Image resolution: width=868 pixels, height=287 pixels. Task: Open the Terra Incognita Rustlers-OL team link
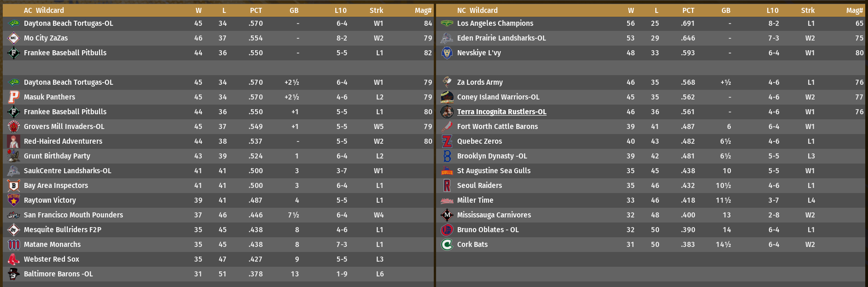pos(501,112)
